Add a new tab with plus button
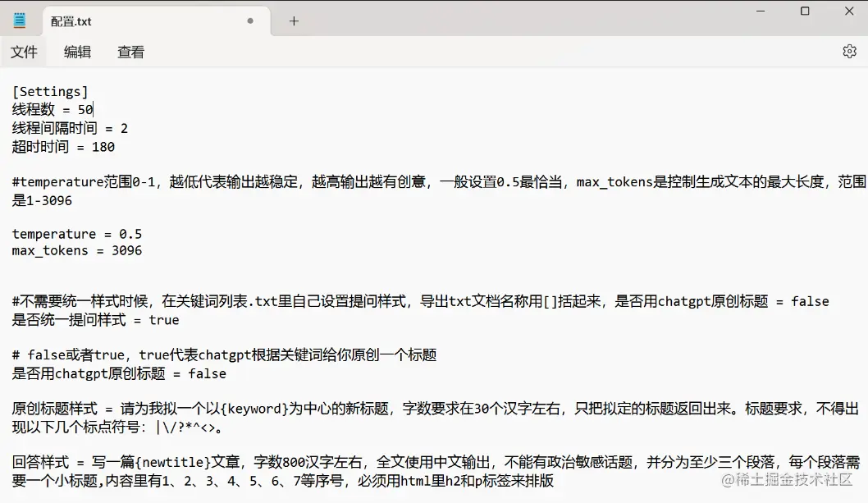The image size is (868, 503). pyautogui.click(x=294, y=21)
